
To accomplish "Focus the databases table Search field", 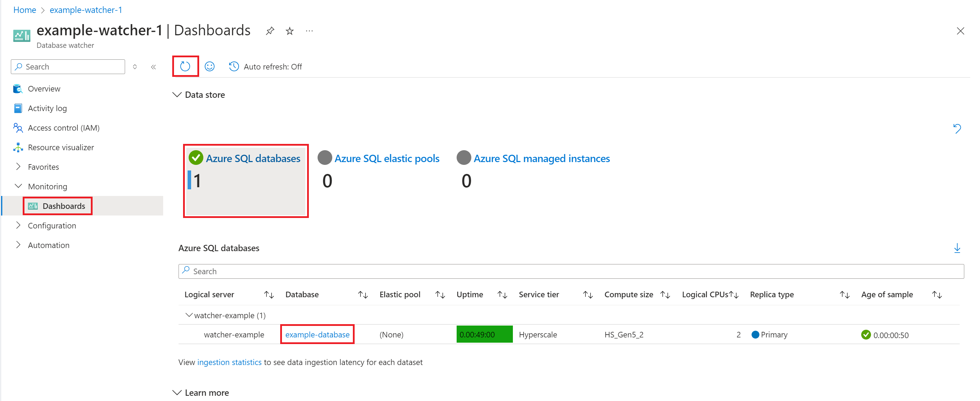I will click(x=571, y=271).
